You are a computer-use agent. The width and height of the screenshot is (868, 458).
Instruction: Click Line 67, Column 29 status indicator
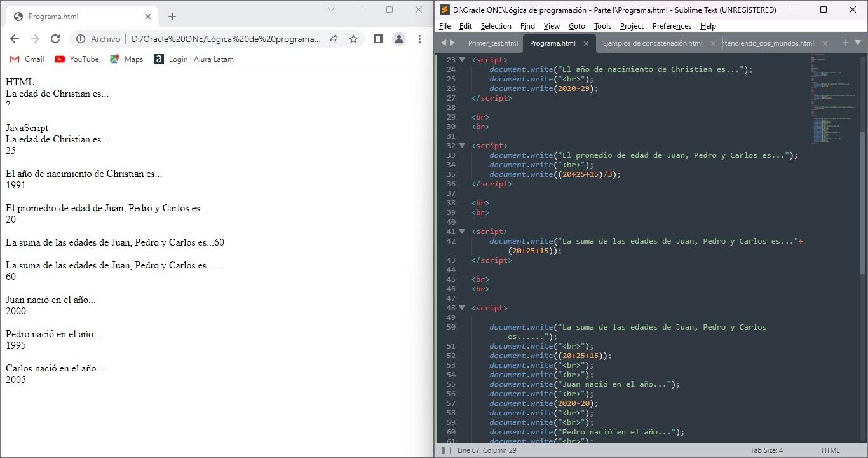point(487,450)
